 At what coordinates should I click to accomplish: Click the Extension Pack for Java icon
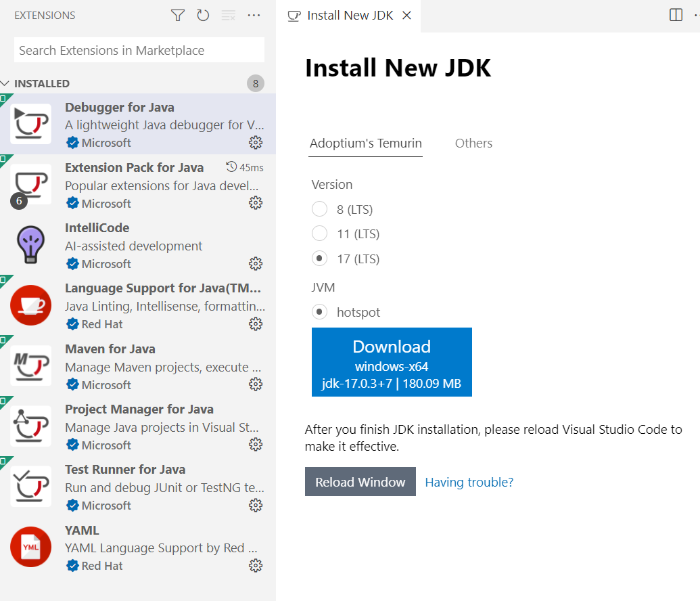(31, 184)
